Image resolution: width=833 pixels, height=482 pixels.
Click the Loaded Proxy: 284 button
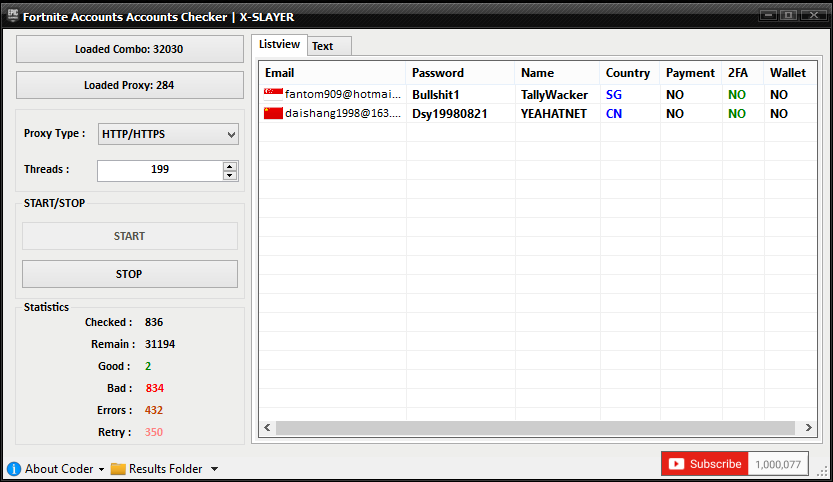130,85
